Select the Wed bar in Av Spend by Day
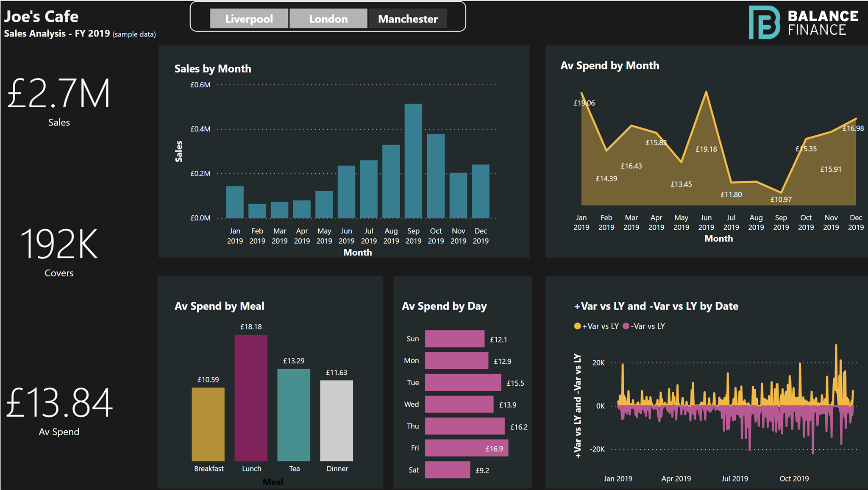 coord(459,404)
